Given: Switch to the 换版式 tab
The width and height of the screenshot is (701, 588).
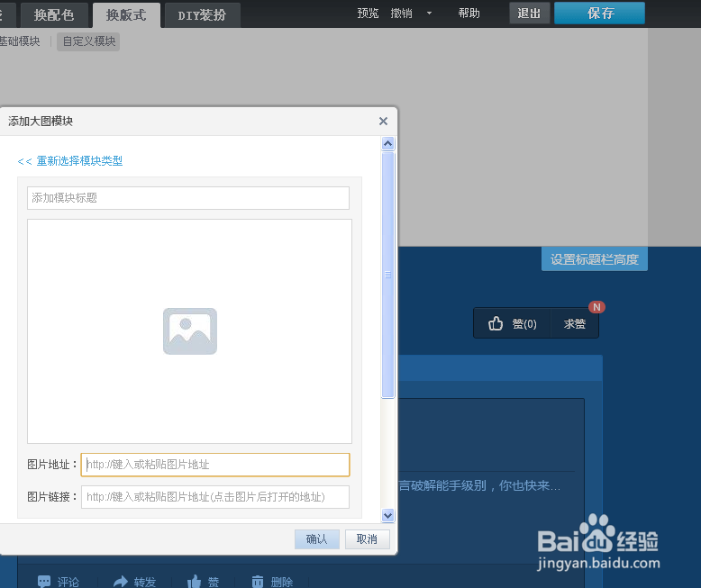Looking at the screenshot, I should (x=126, y=15).
